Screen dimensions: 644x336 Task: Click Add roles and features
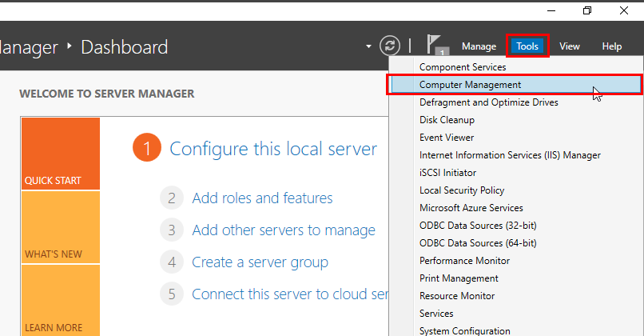coord(262,198)
